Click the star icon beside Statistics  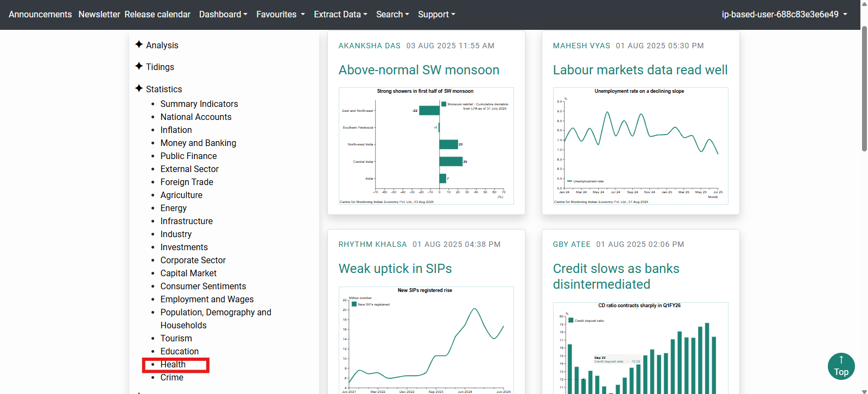pos(139,88)
